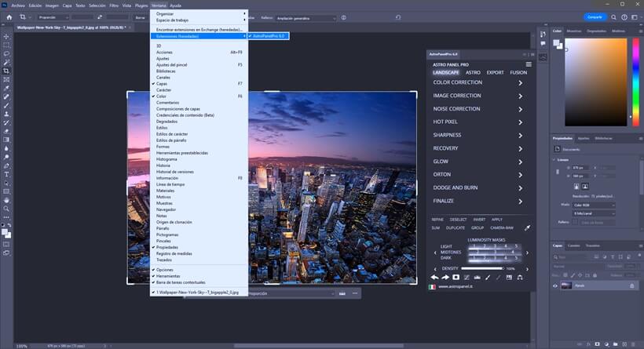Select the Clone Stamp tool
The image size is (644, 349).
point(6,114)
